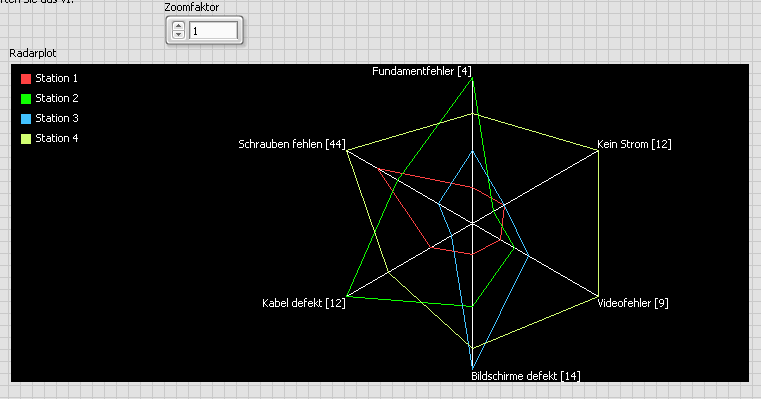Click the Fundamentfehler [4] axis label
The height and width of the screenshot is (399, 761).
click(x=422, y=71)
